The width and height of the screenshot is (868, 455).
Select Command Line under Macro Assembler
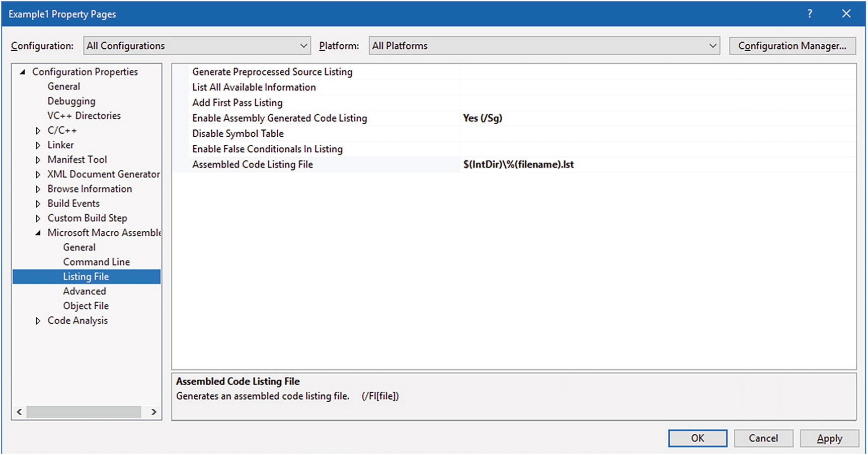point(96,262)
